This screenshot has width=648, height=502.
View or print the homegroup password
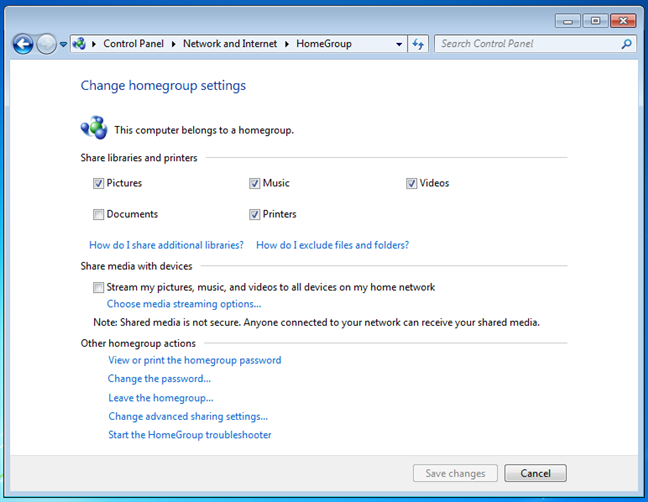tap(195, 360)
